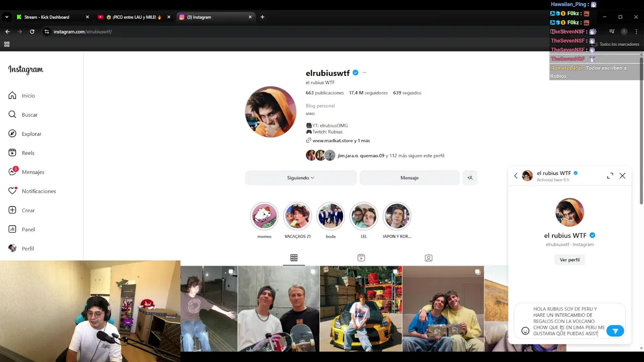644x362 pixels.
Task: Open post with two men holding skateboard
Action: 279,309
